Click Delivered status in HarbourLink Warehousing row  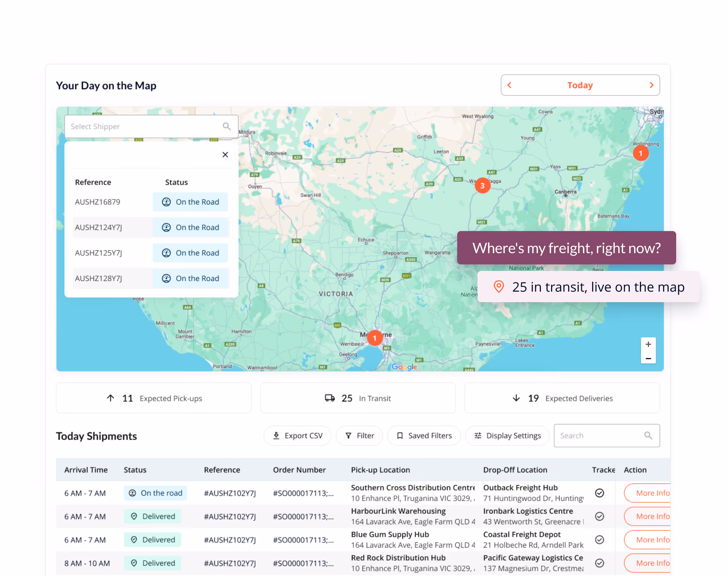pyautogui.click(x=153, y=516)
